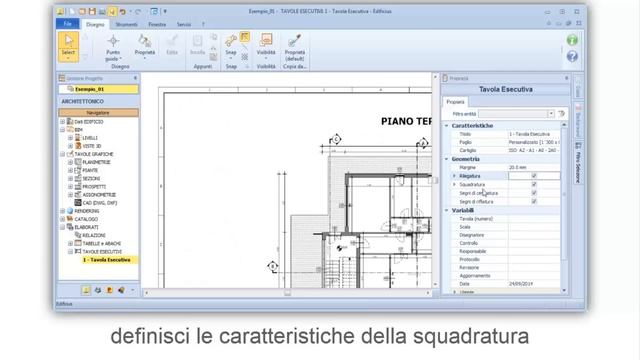This screenshot has width=640, height=360.
Task: Toggle the Rilegatura checkbox
Action: pos(534,176)
